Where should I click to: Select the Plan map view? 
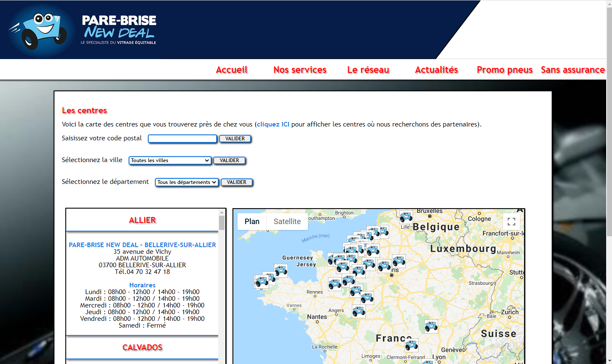tap(252, 222)
